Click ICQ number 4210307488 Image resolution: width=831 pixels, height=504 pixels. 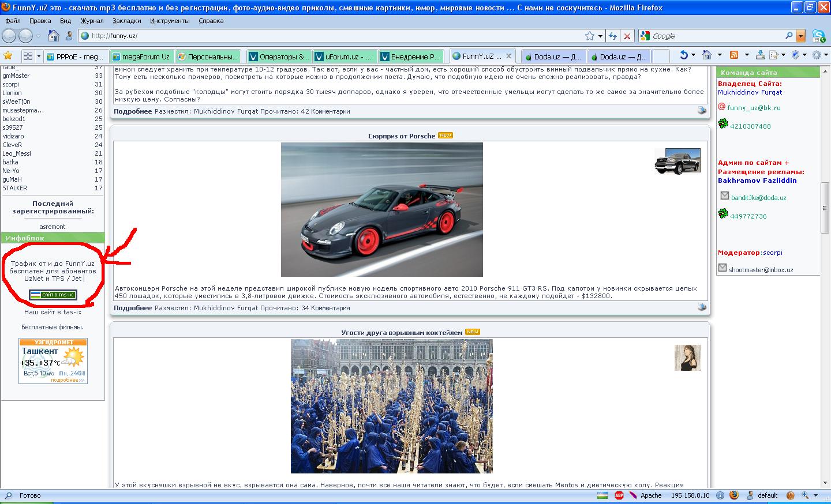(x=750, y=126)
